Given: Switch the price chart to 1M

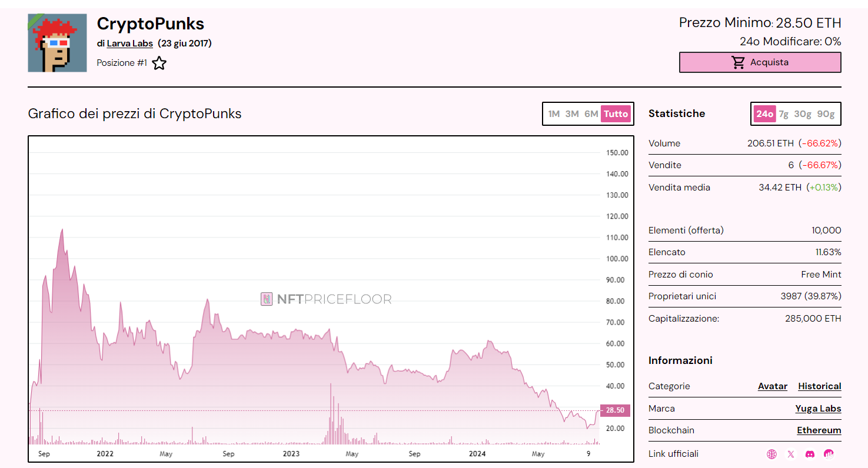Looking at the screenshot, I should pyautogui.click(x=554, y=114).
